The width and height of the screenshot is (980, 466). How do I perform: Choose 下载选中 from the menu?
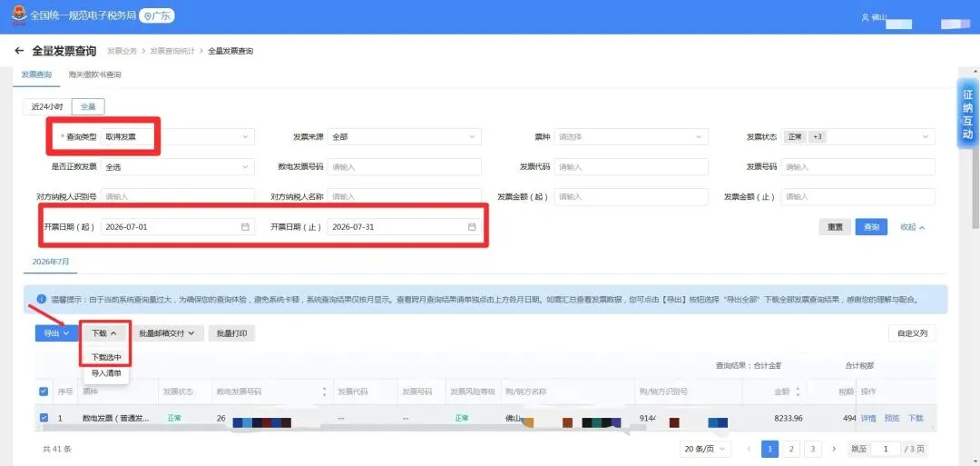[x=106, y=357]
